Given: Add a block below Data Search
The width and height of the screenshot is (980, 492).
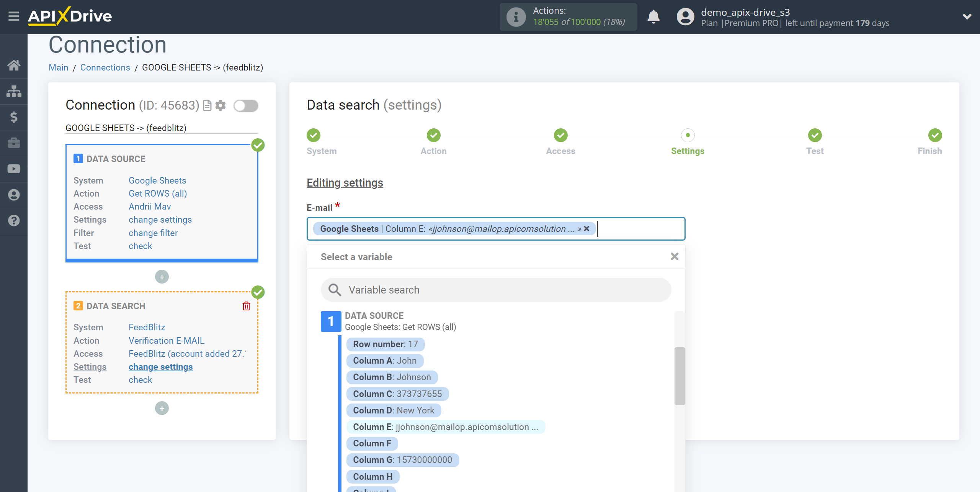Looking at the screenshot, I should tap(162, 408).
